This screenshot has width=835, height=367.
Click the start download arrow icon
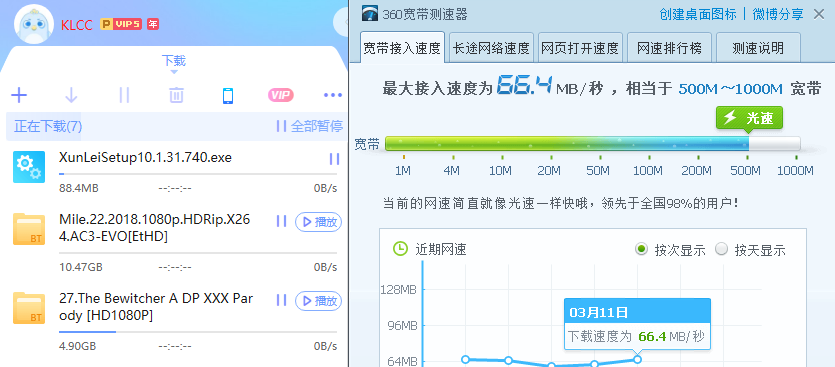coord(71,96)
